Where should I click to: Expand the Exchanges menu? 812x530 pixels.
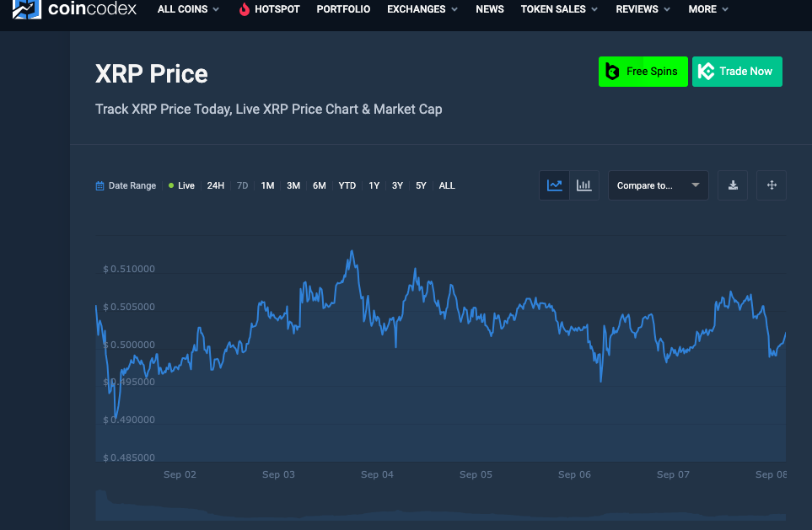[x=422, y=9]
